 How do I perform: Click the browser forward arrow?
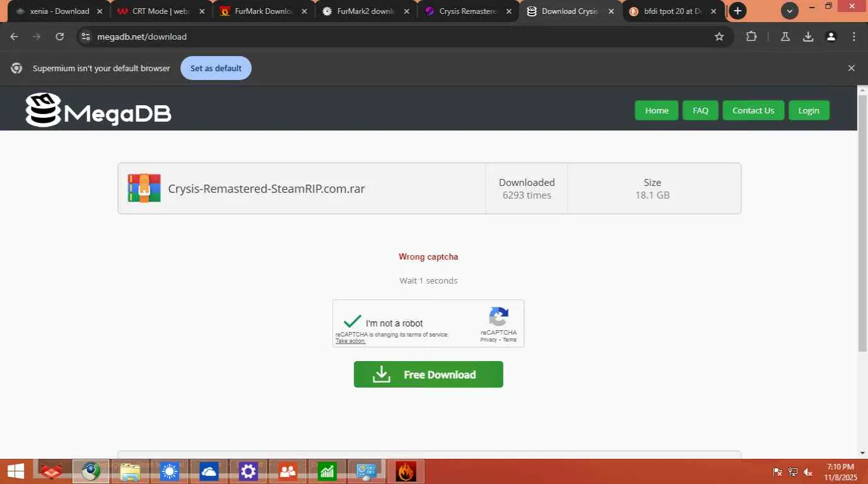pyautogui.click(x=37, y=37)
